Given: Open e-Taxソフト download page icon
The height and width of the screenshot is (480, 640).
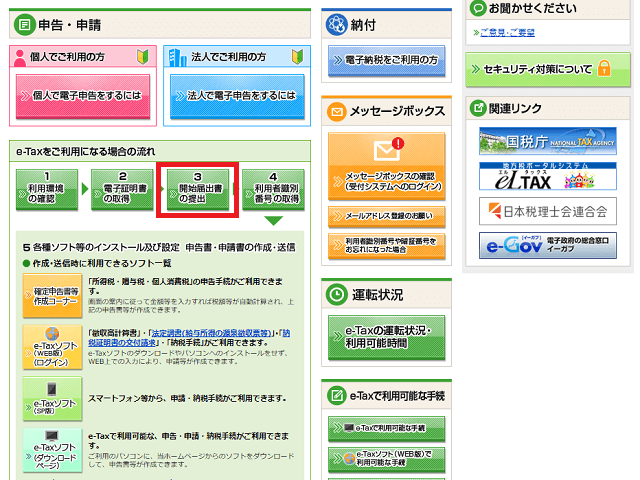Looking at the screenshot, I should coord(50,451).
